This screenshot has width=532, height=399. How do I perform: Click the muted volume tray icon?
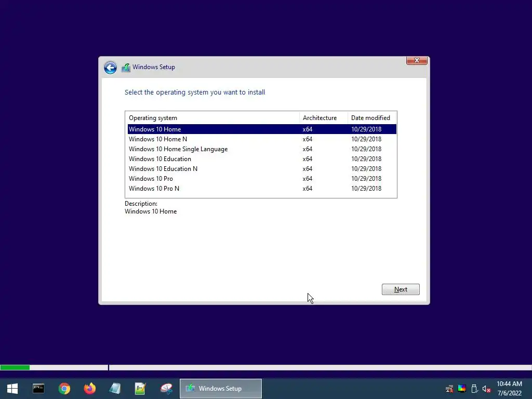point(486,389)
